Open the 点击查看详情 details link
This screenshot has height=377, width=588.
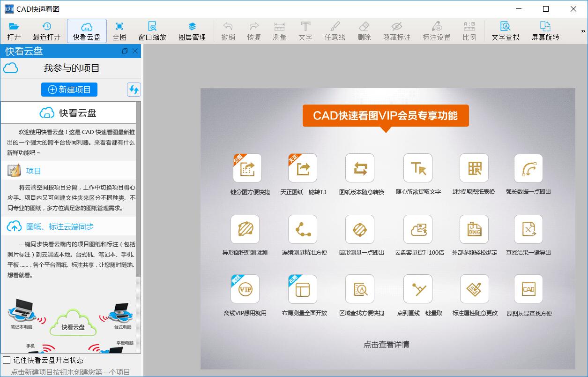386,344
